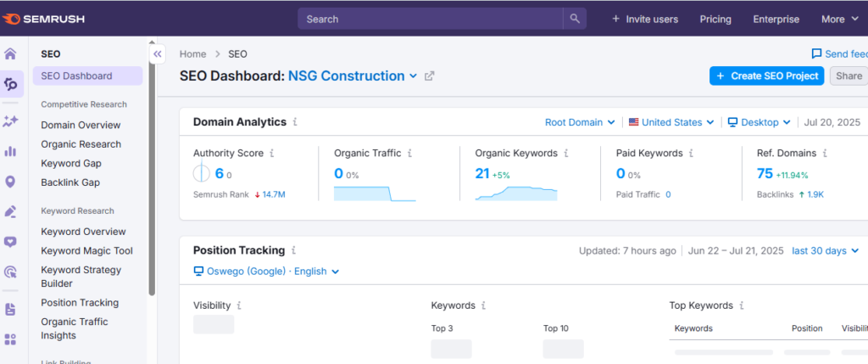868x364 pixels.
Task: Collapse the sidebar with double chevron
Action: point(157,53)
